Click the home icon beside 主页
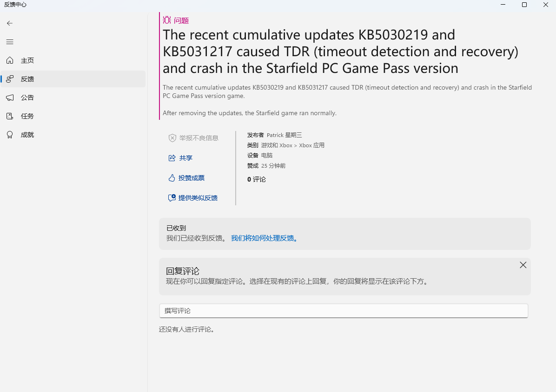 [10, 60]
